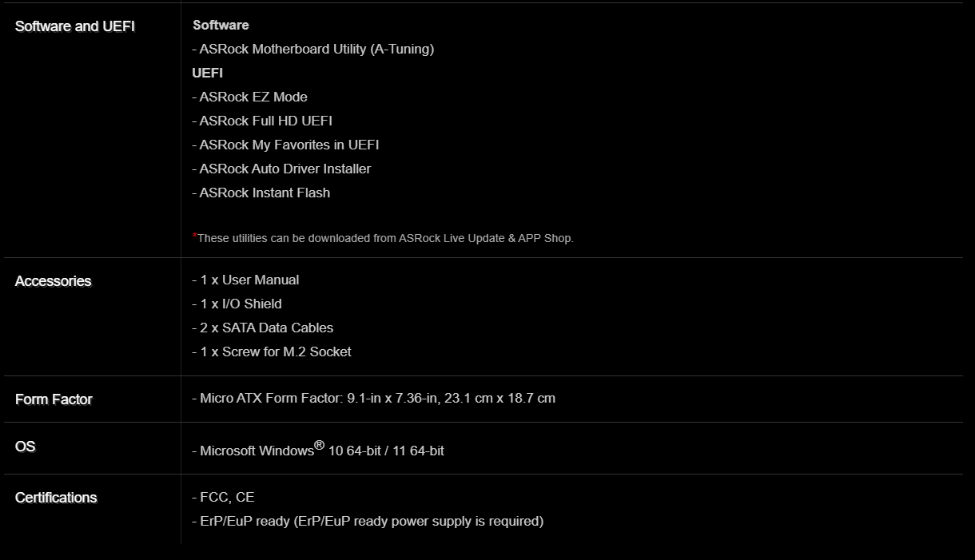Select the ASRock EZ Mode line
This screenshot has width=975, height=560.
click(250, 97)
